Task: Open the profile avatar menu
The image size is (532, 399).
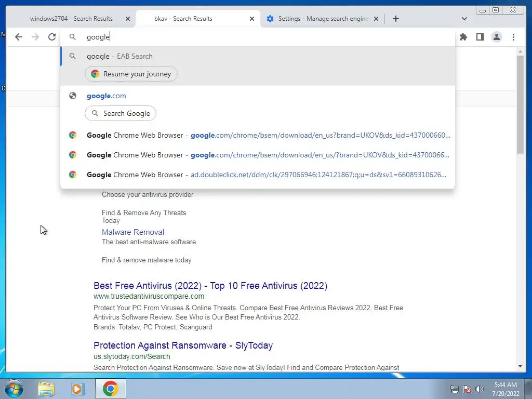Action: [x=496, y=37]
